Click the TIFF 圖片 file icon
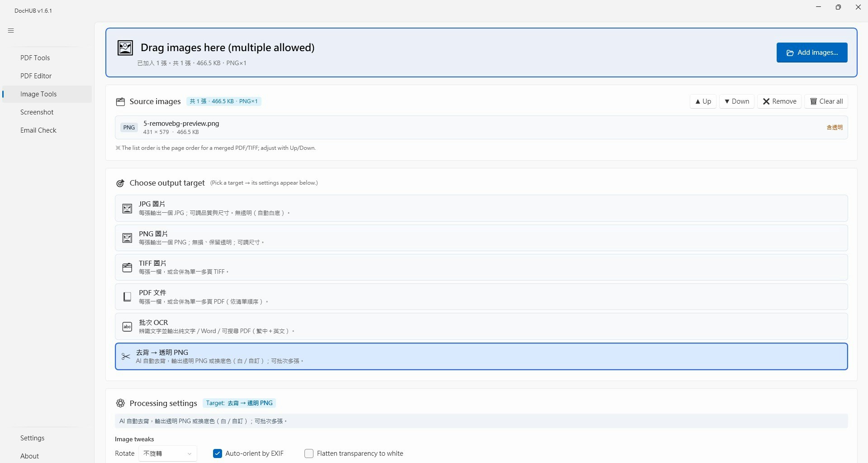 128,267
